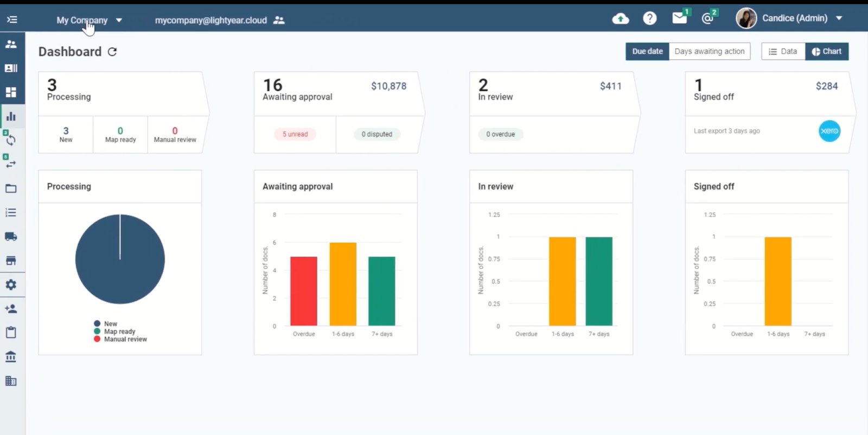Expand the sidebar navigation menu
This screenshot has height=435, width=868.
tap(12, 20)
